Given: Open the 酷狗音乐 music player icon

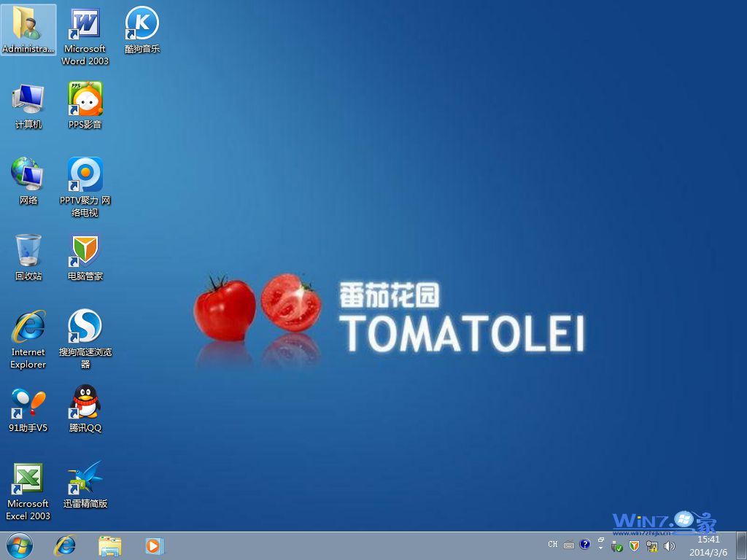Looking at the screenshot, I should [142, 29].
